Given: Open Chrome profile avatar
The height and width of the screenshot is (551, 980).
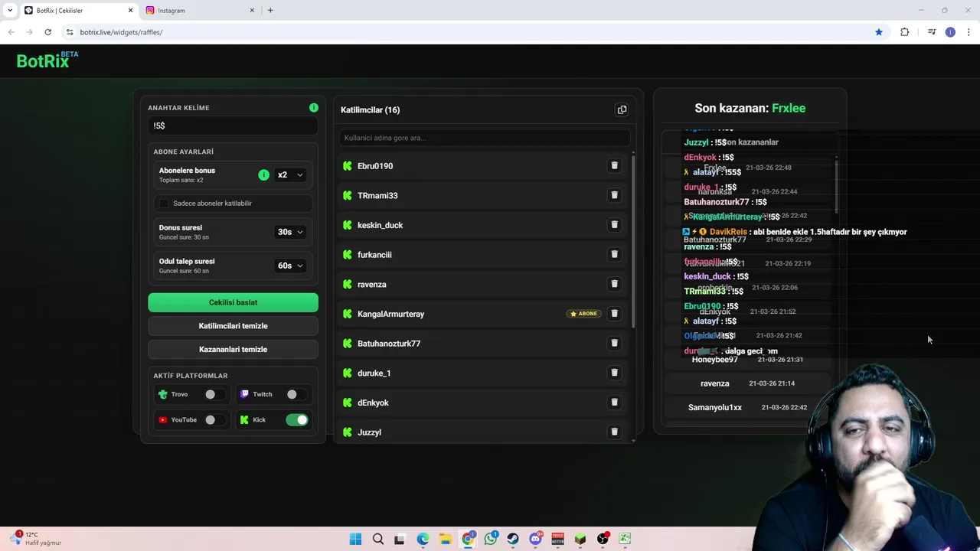Looking at the screenshot, I should point(950,32).
